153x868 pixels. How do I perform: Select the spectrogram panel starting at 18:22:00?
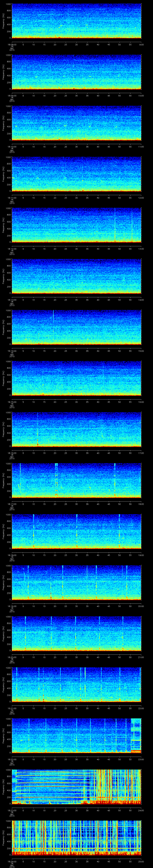[x=76, y=736]
